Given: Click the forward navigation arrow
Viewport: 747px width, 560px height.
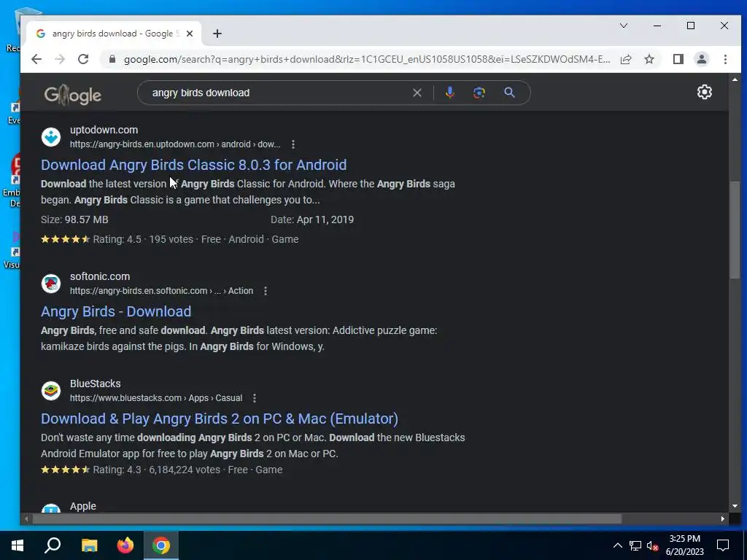Looking at the screenshot, I should 60,59.
